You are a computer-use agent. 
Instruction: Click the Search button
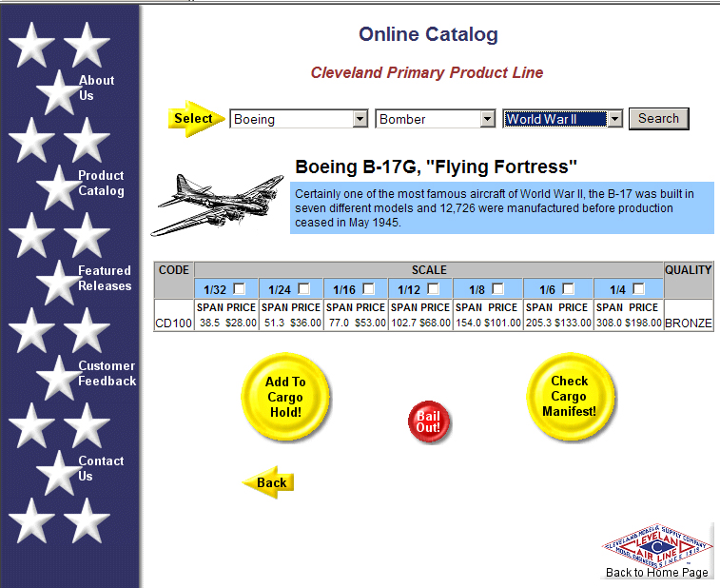point(658,119)
